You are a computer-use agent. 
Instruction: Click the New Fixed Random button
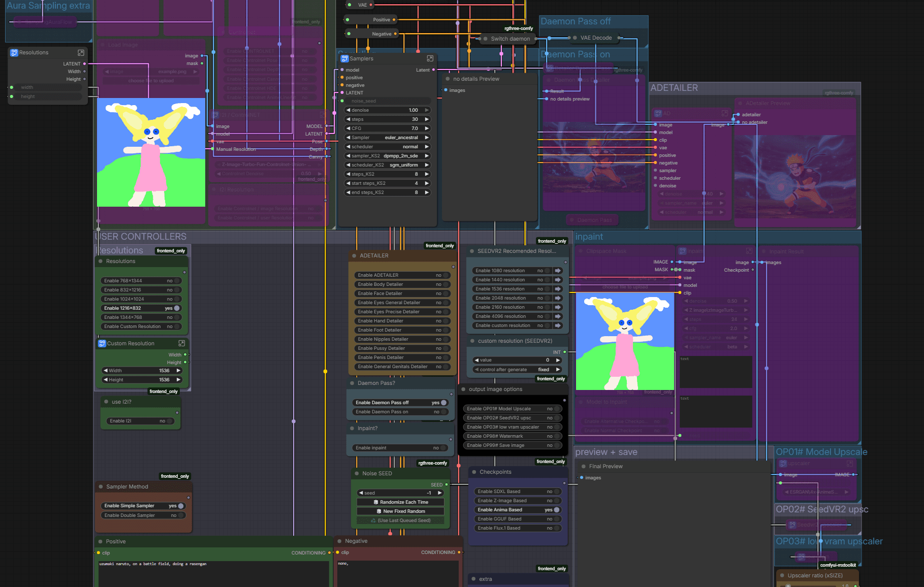point(400,511)
